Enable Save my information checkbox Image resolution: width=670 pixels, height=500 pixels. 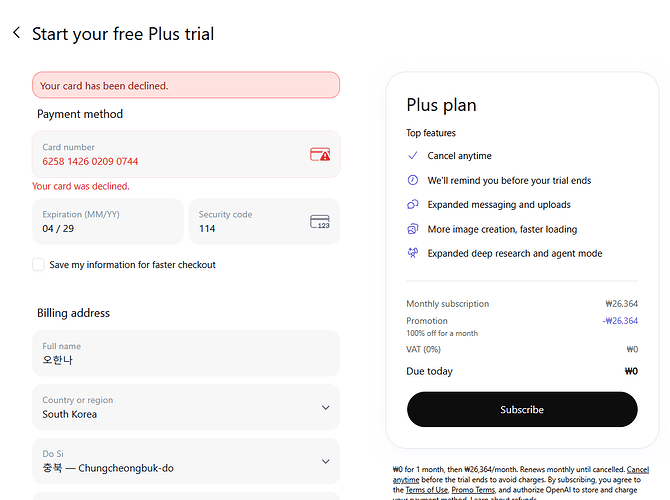[39, 265]
